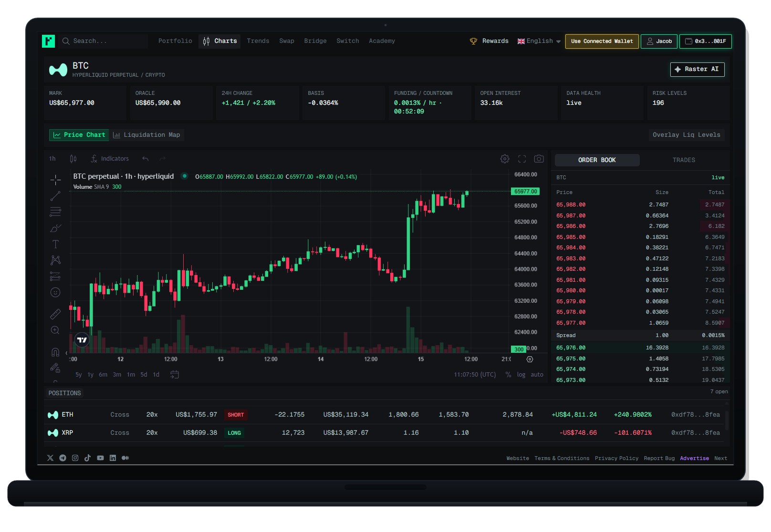Open the Academy nav item
Image resolution: width=771 pixels, height=532 pixels.
click(x=382, y=41)
